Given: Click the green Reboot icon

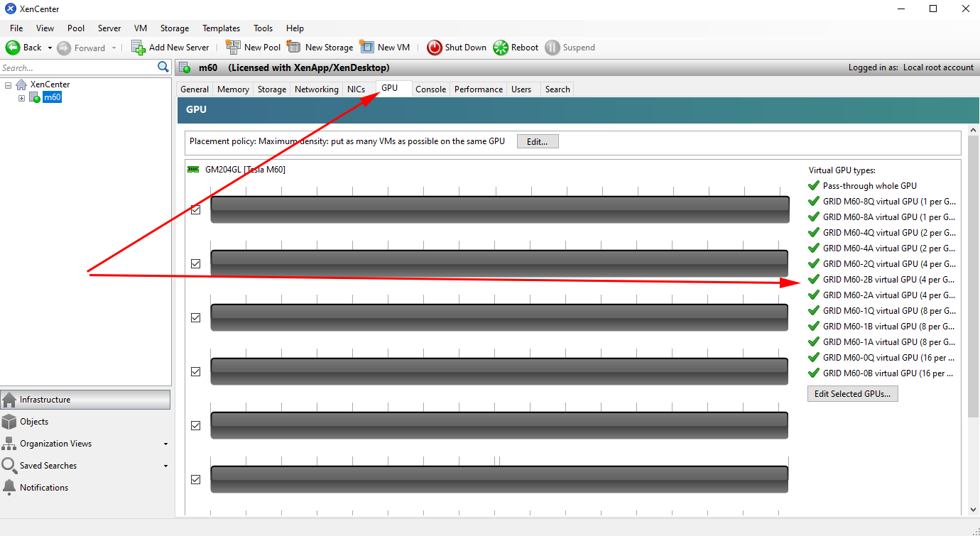Looking at the screenshot, I should pyautogui.click(x=501, y=48).
